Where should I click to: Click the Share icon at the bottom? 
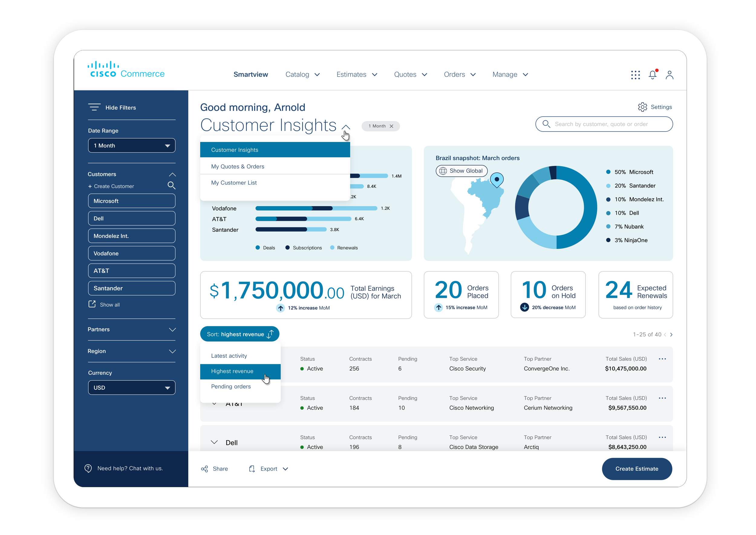pos(204,468)
